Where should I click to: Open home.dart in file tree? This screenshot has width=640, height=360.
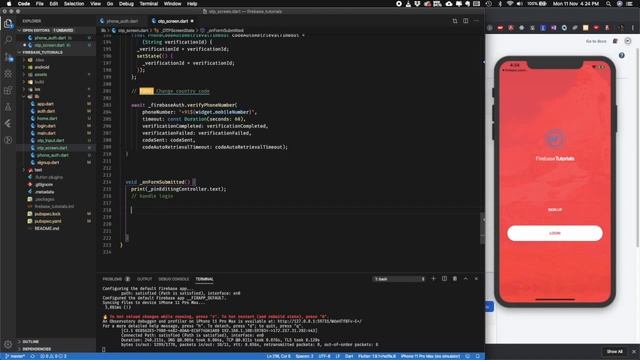47,119
